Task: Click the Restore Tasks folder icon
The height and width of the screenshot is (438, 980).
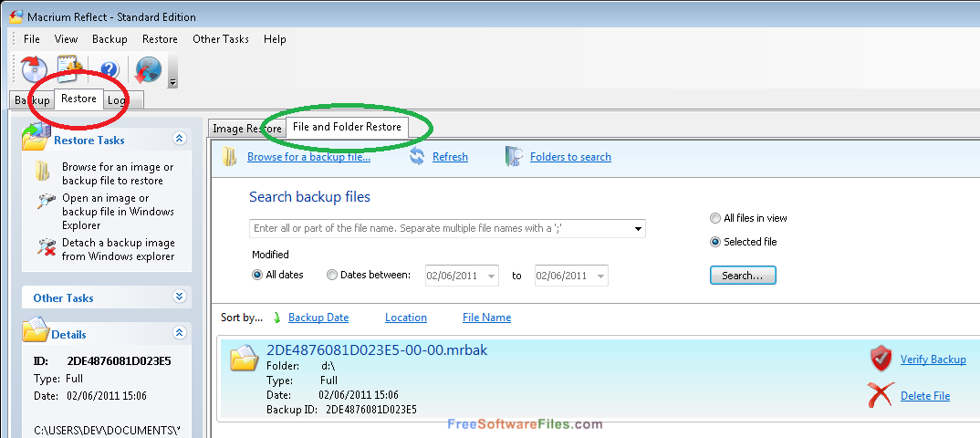Action: tap(36, 137)
